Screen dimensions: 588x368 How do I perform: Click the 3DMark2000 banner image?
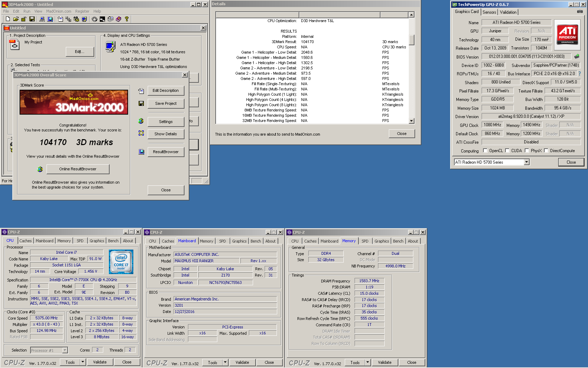pyautogui.click(x=74, y=102)
